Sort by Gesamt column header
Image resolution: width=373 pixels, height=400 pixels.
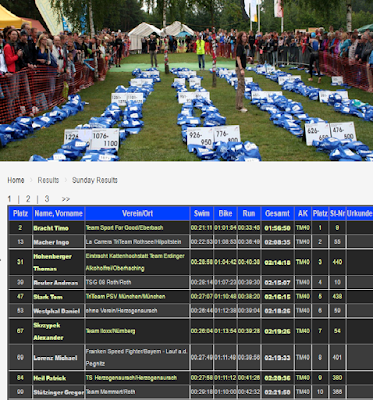coord(277,213)
